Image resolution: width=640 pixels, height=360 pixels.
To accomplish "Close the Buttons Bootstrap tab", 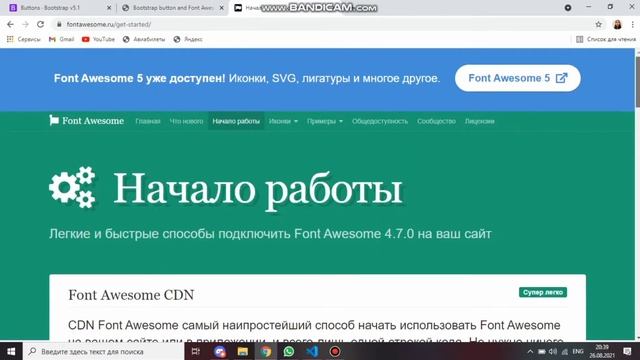I will click(109, 8).
